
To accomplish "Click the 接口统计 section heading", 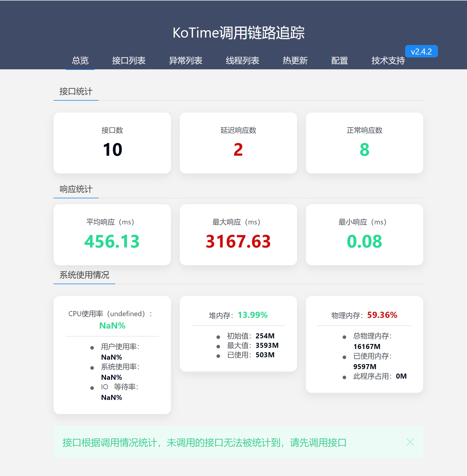I will [x=76, y=91].
